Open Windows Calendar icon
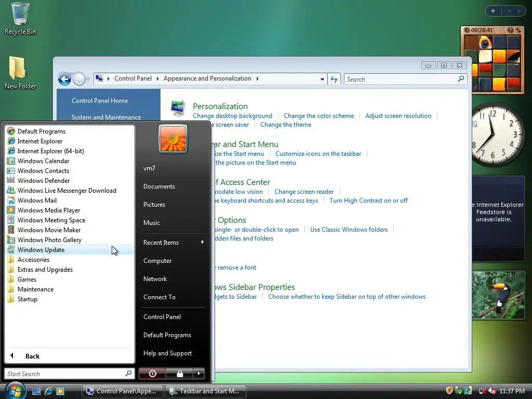Screen dimensions: 532x399 11,161
